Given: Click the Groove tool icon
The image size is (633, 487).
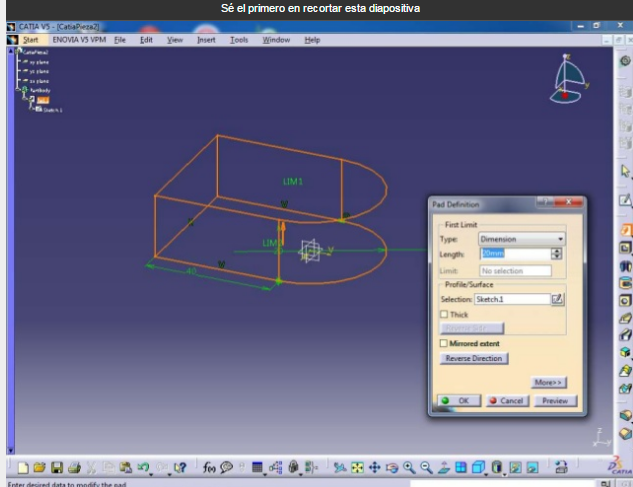Looking at the screenshot, I should pos(625,283).
